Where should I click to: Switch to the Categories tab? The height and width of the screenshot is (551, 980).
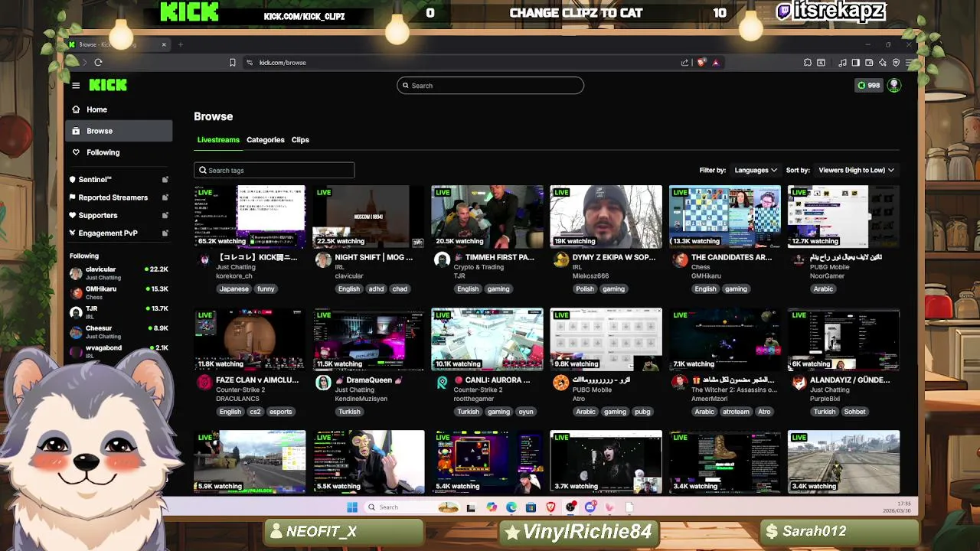[266, 140]
